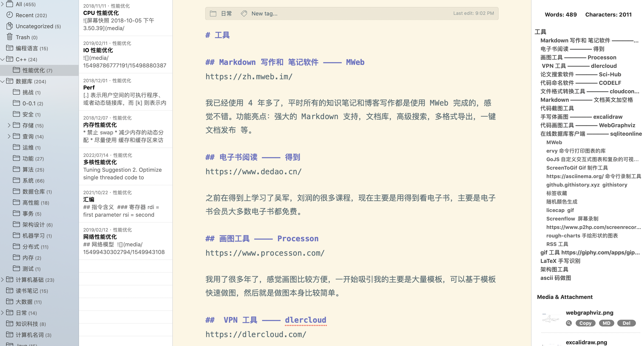
Task: Open the MWeb link https://zh.mweb.im/
Action: tap(249, 76)
